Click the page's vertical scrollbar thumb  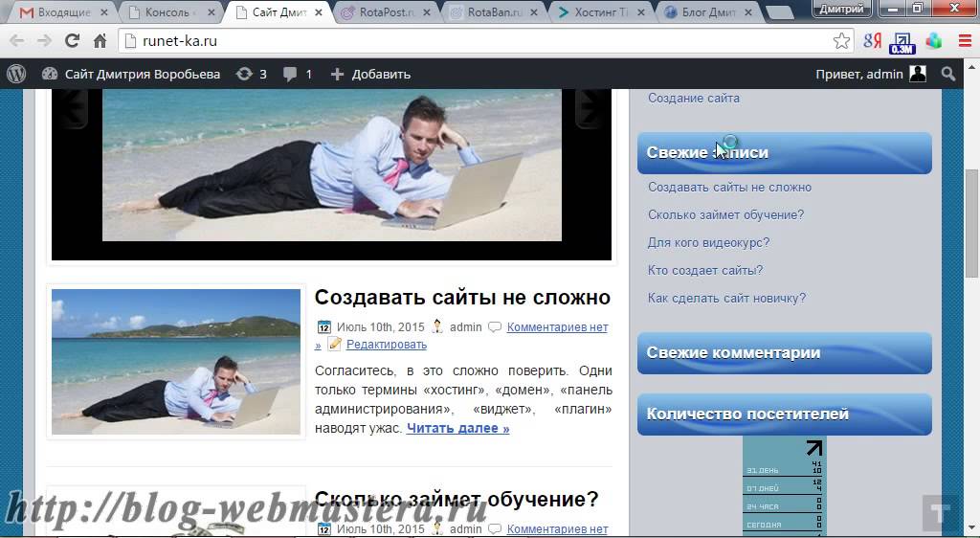click(970, 223)
